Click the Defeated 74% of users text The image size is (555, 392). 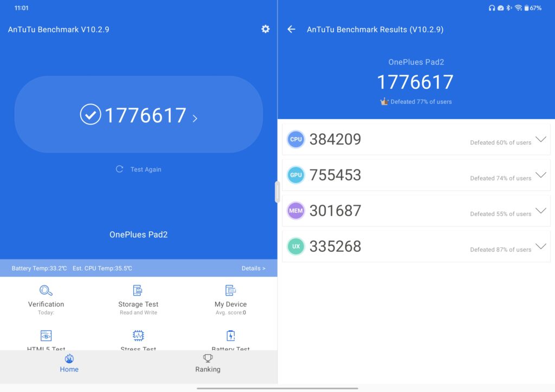(x=500, y=178)
